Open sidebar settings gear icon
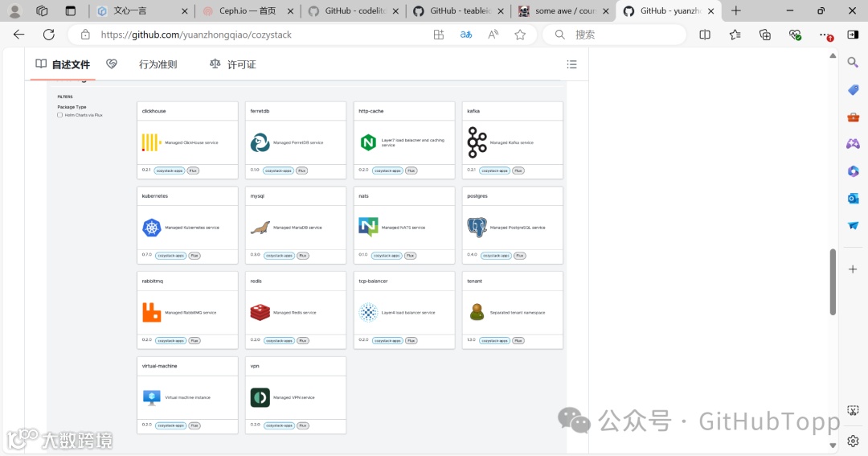Viewport: 868px width, 456px height. 853,441
